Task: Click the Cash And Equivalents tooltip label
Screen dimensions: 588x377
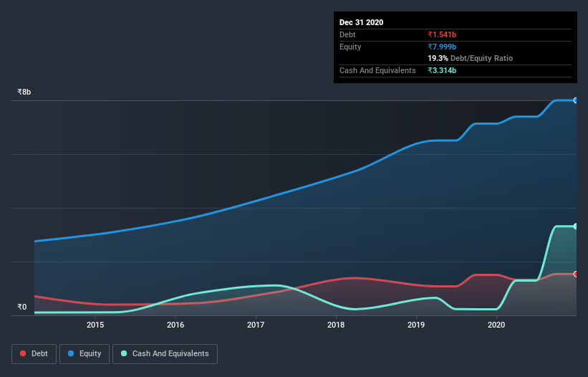Action: (377, 70)
